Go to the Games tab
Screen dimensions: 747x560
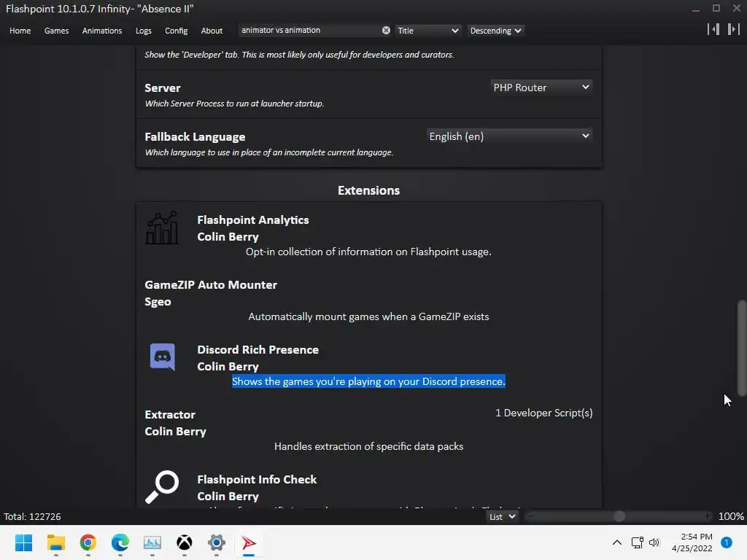pyautogui.click(x=56, y=31)
